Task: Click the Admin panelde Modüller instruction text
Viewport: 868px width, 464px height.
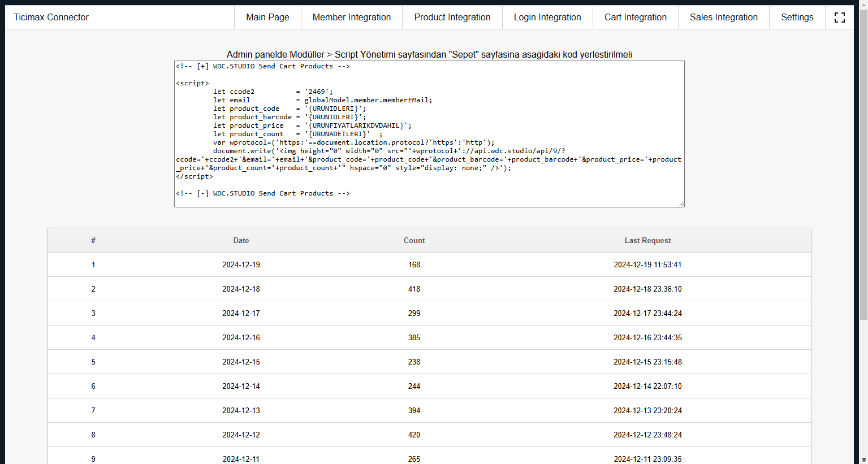Action: 429,55
